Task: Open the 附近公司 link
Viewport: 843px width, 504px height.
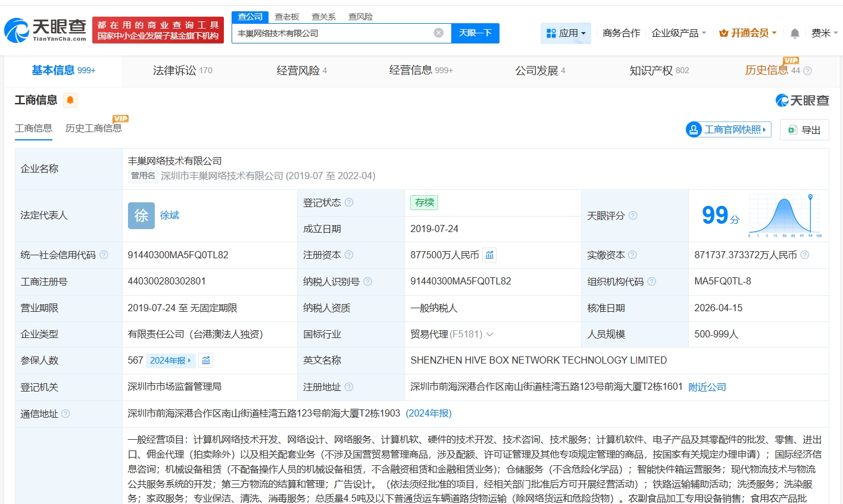Action: click(707, 387)
